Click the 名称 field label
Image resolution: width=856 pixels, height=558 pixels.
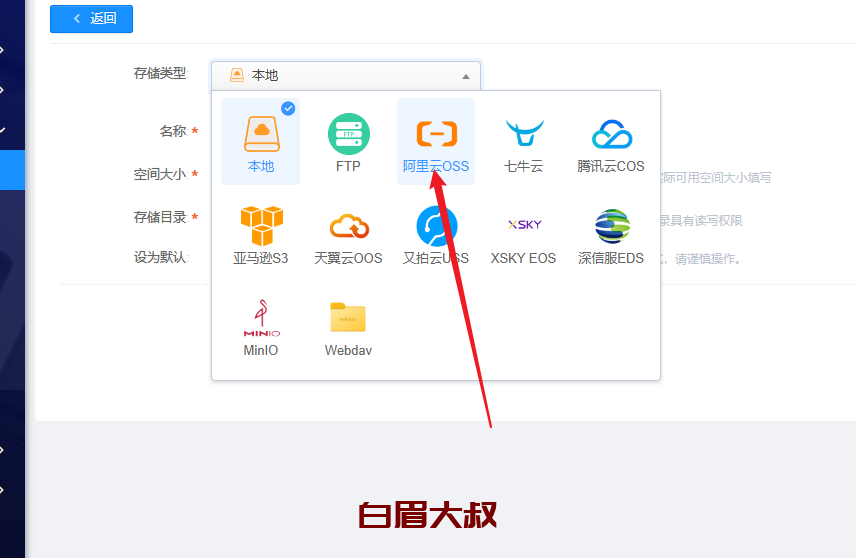(x=173, y=131)
